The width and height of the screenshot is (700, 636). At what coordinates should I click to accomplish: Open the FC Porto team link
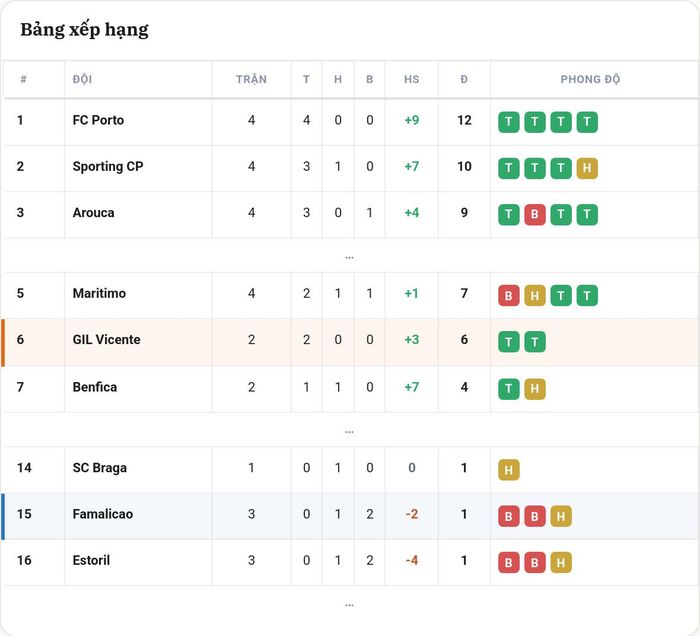[98, 120]
